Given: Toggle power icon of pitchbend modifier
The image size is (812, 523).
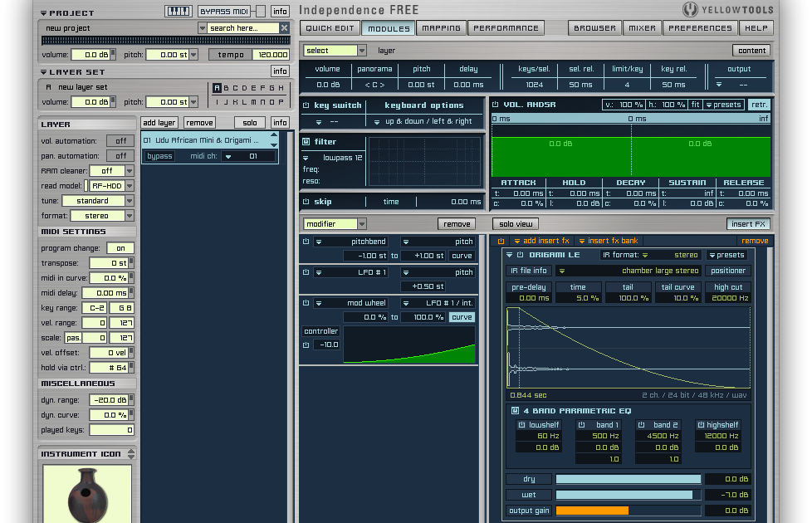Looking at the screenshot, I should (306, 242).
